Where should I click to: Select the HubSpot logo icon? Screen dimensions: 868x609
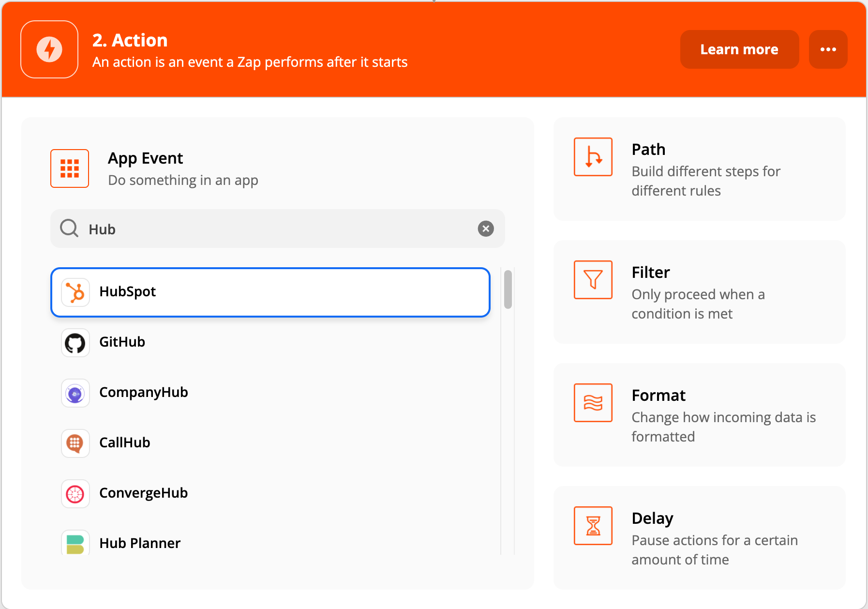[75, 292]
